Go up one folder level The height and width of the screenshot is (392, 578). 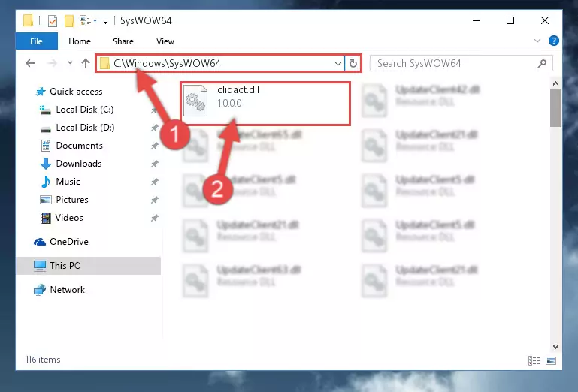86,63
